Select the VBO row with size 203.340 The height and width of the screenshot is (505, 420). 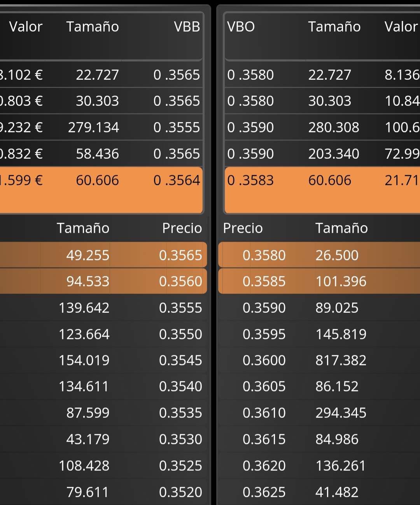pos(322,154)
